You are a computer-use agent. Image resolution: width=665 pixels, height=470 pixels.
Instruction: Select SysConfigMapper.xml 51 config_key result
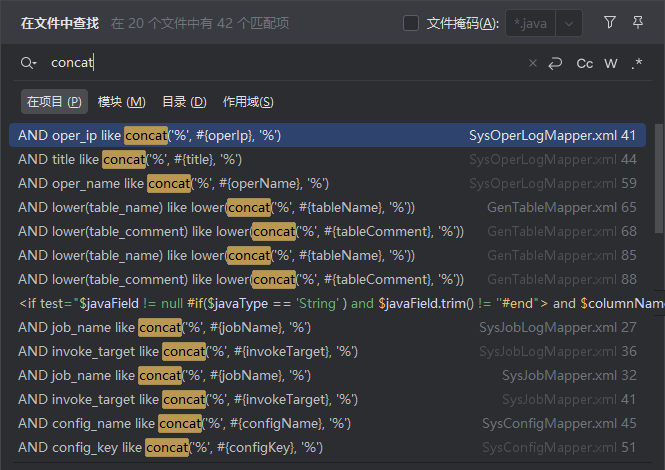327,447
